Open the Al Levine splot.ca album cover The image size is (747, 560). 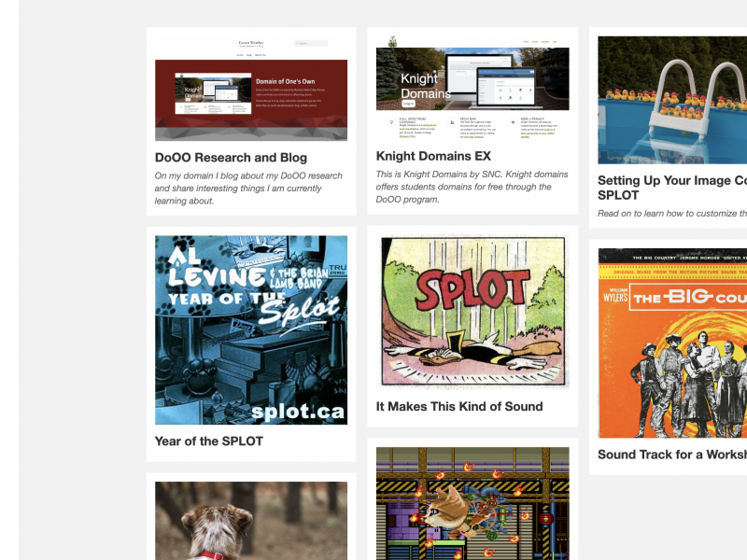(x=251, y=330)
